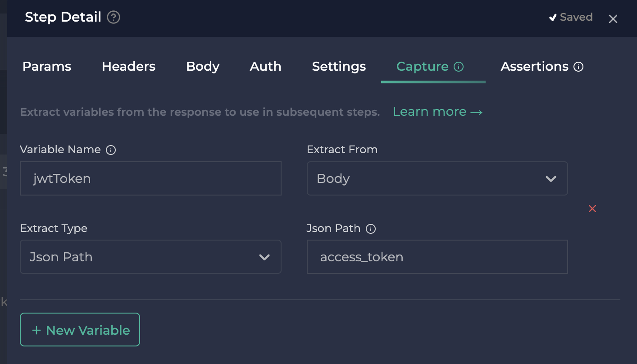
Task: Switch to the Assertions tab
Action: point(534,66)
